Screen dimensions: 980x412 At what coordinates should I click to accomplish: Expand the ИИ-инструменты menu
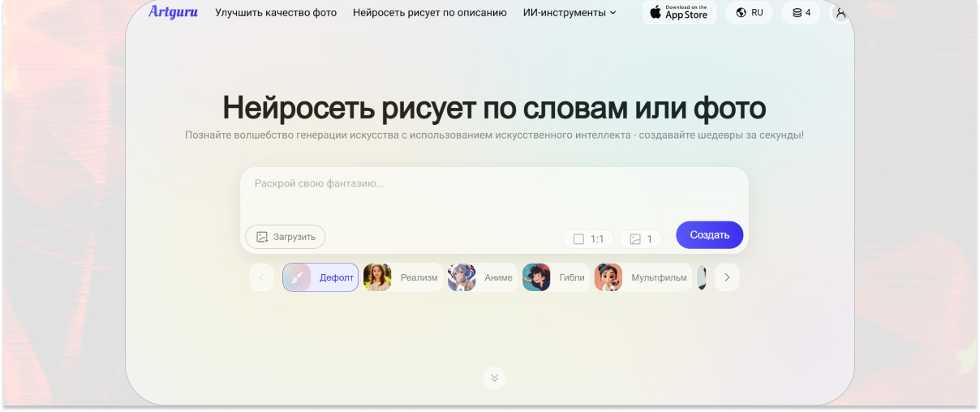tap(568, 13)
